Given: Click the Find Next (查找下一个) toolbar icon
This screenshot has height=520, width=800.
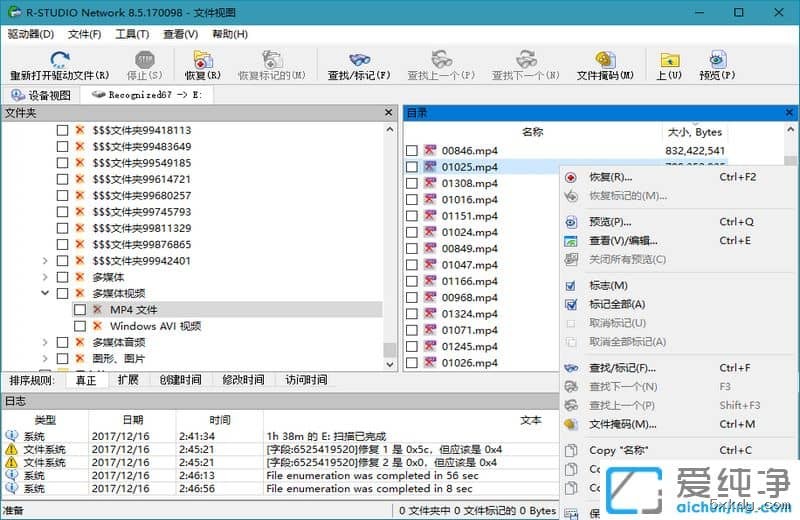Looking at the screenshot, I should coord(526,59).
